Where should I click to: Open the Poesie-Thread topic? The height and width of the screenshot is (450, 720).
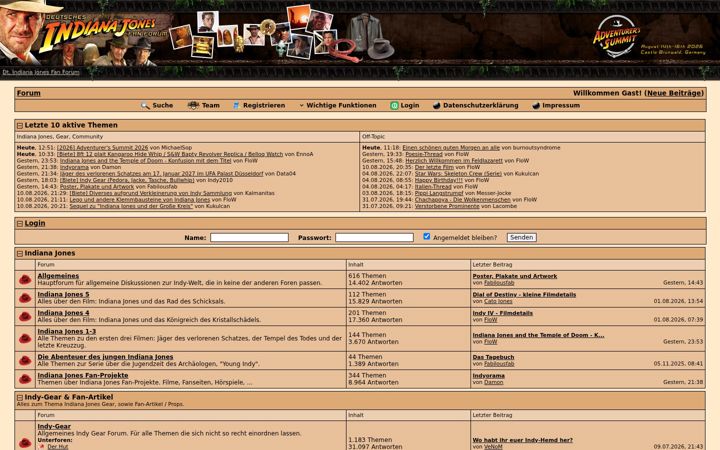click(423, 154)
